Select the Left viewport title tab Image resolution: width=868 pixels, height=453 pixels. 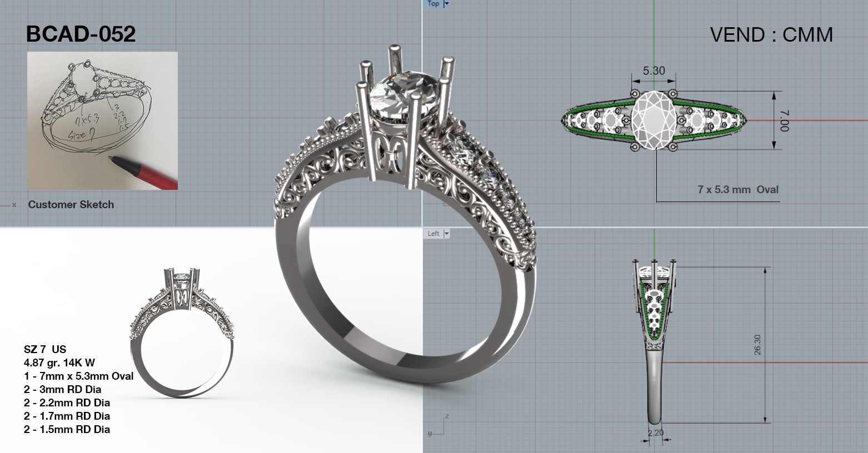(433, 234)
